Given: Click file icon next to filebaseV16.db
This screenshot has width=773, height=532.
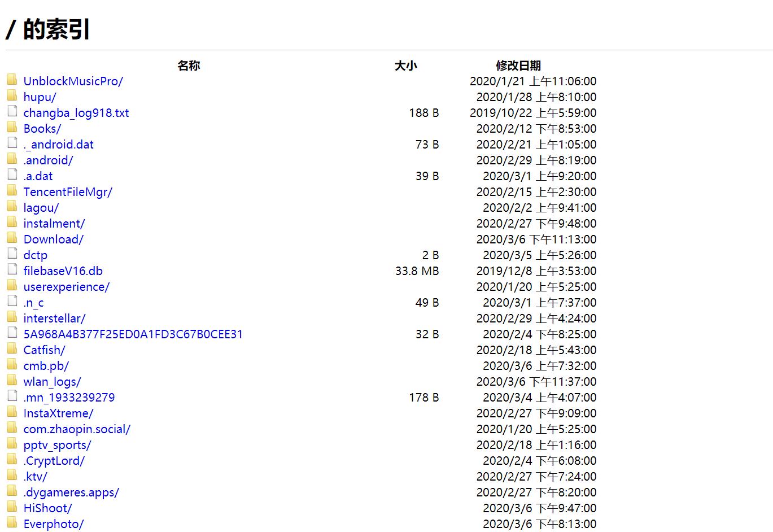Looking at the screenshot, I should [12, 269].
